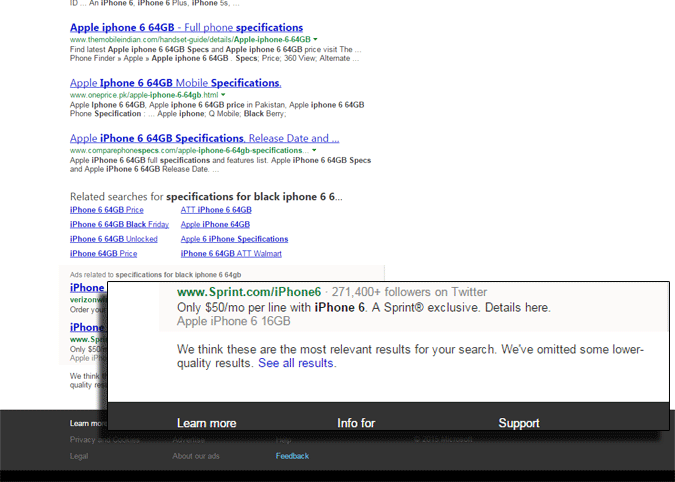Open 'Apple Iphone 6 64GB Mobile Specifications' result
The width and height of the screenshot is (675, 482).
[176, 83]
